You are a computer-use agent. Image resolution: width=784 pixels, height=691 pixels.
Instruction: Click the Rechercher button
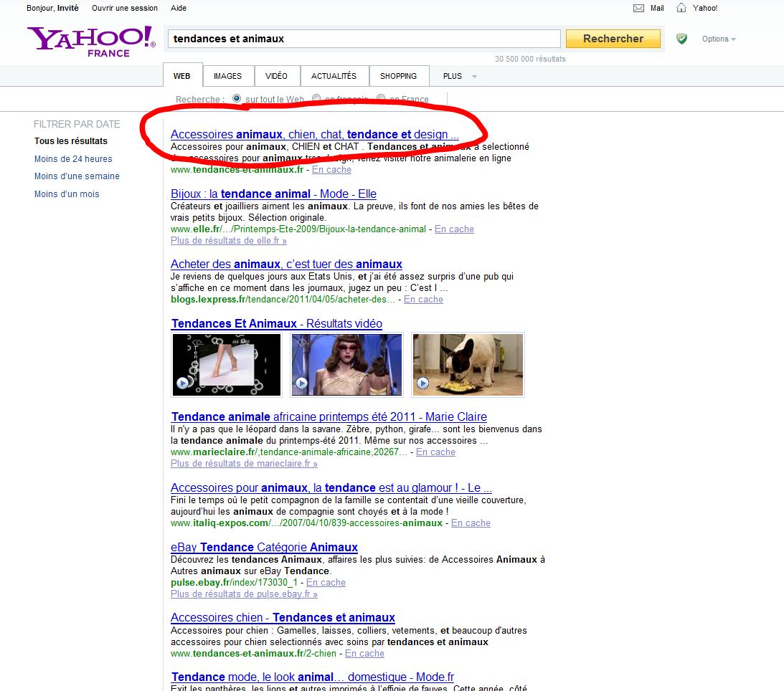click(x=613, y=39)
